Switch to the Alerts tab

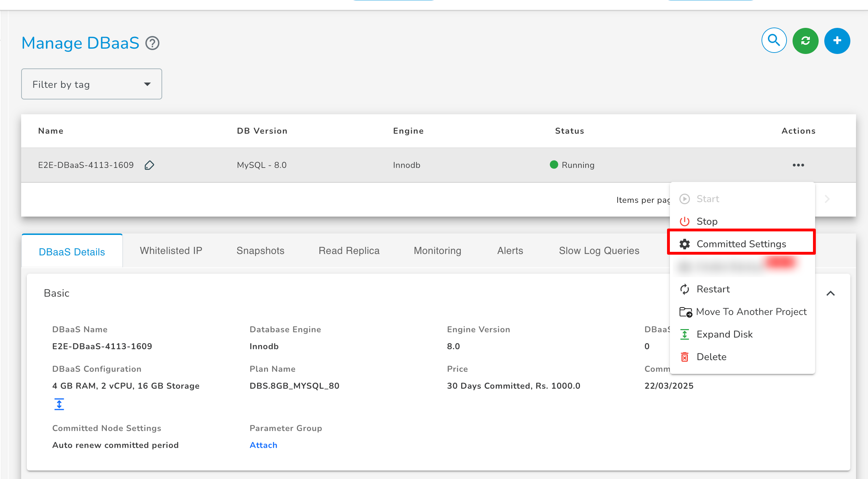coord(510,250)
